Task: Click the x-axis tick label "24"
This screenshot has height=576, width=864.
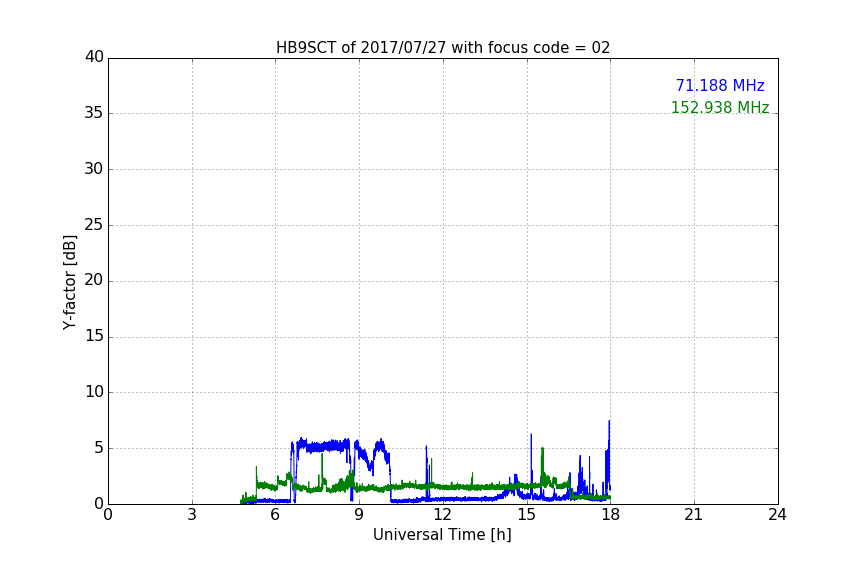Action: click(x=778, y=515)
